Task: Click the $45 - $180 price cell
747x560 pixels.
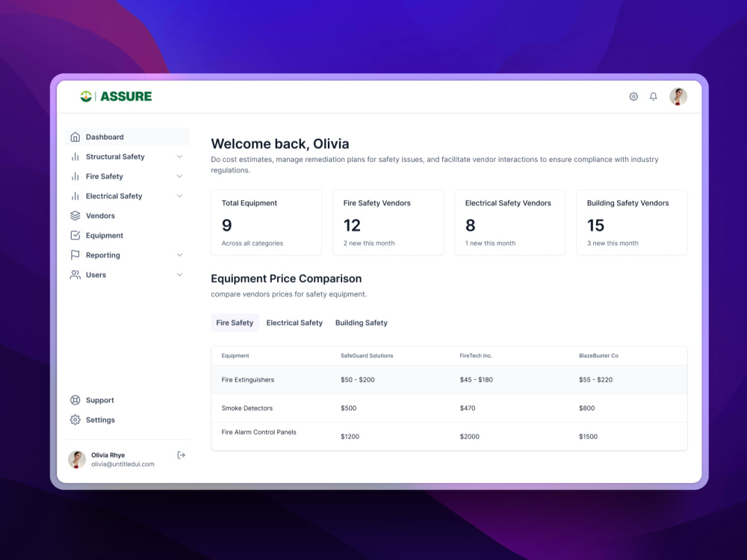Action: tap(477, 380)
